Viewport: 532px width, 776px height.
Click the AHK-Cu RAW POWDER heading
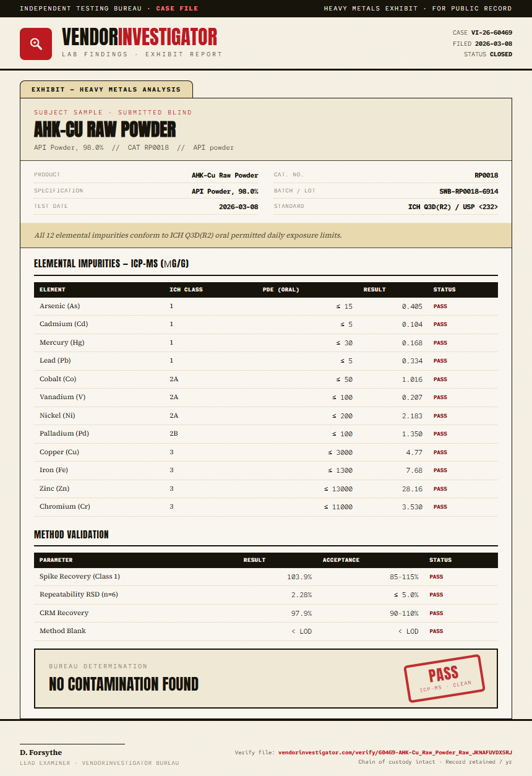point(105,129)
